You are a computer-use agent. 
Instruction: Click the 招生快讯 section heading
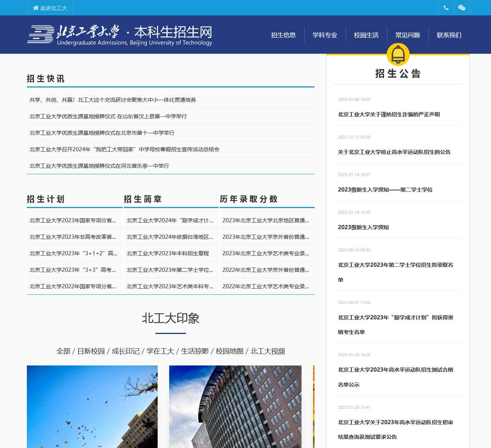46,79
